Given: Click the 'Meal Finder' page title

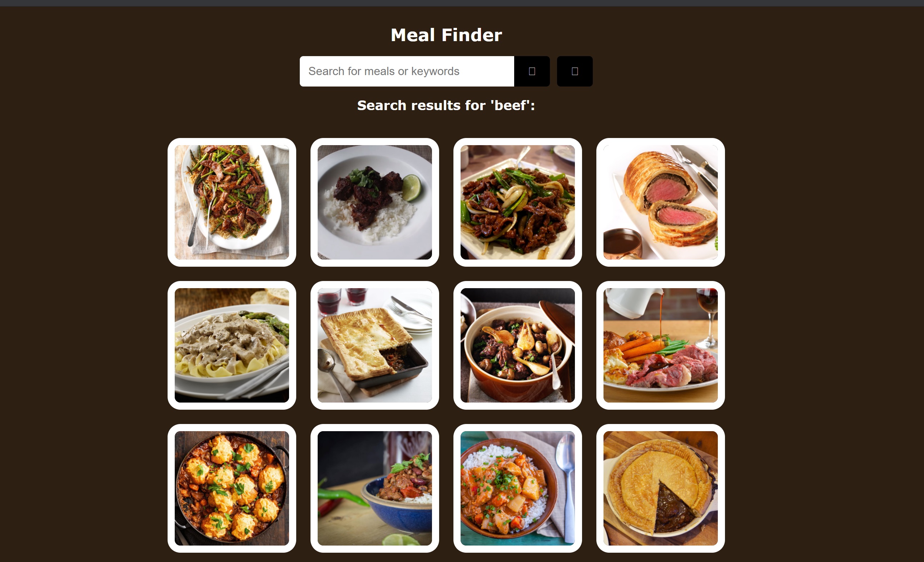Looking at the screenshot, I should pyautogui.click(x=446, y=35).
